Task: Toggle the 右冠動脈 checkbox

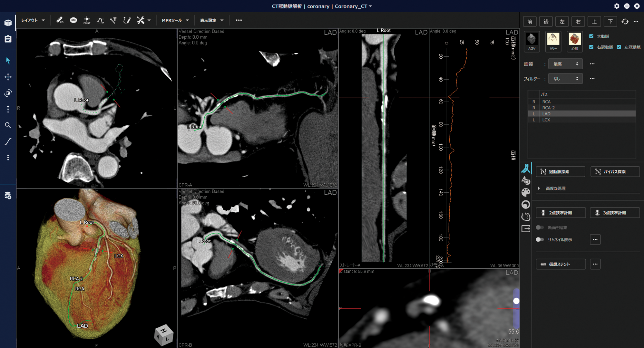Action: 591,47
